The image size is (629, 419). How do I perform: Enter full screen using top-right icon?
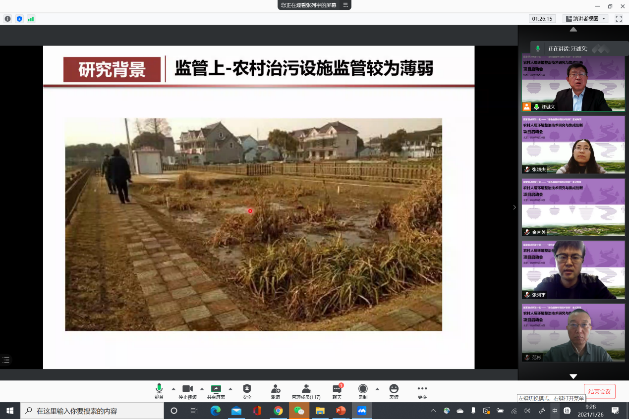pyautogui.click(x=618, y=18)
